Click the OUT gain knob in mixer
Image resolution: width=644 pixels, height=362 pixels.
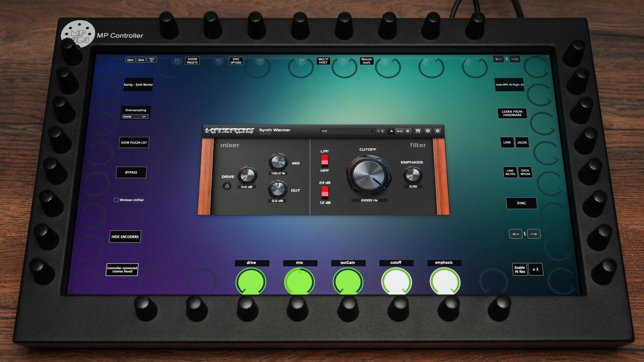point(277,189)
